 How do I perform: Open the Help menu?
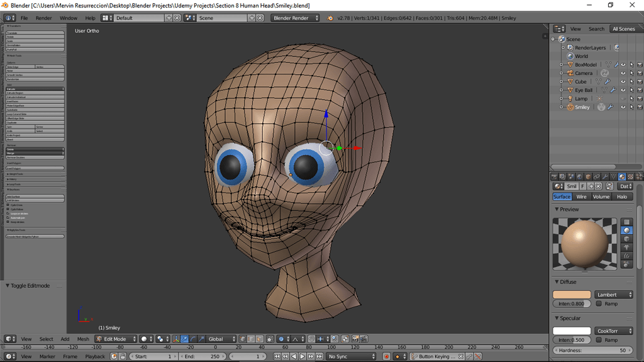[x=90, y=18]
